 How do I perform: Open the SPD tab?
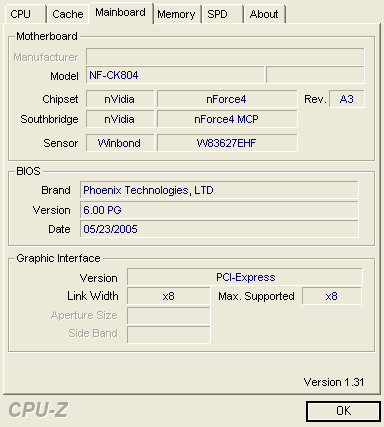coord(222,14)
